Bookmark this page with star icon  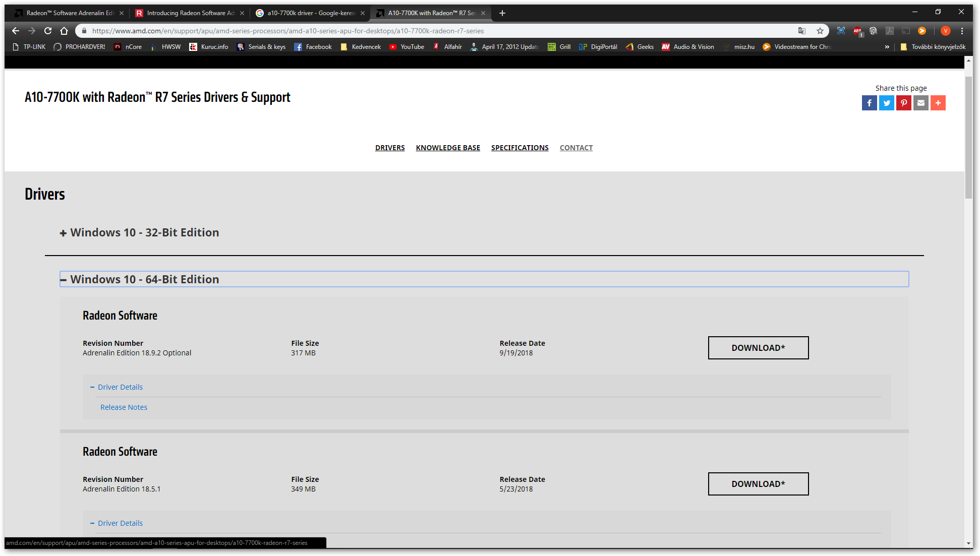pos(820,31)
